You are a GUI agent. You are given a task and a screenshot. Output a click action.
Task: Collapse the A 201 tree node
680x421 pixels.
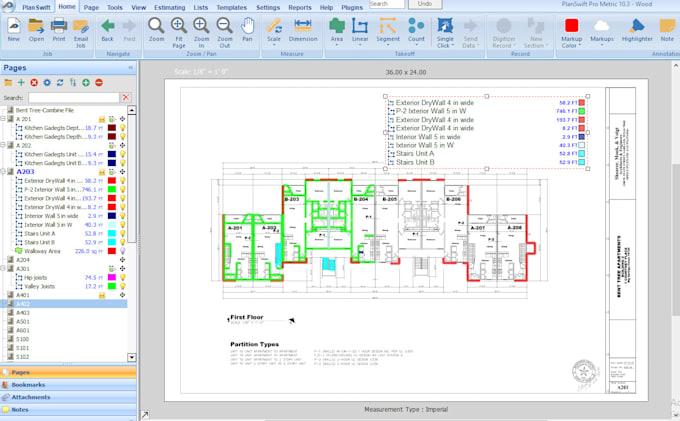click(3, 119)
